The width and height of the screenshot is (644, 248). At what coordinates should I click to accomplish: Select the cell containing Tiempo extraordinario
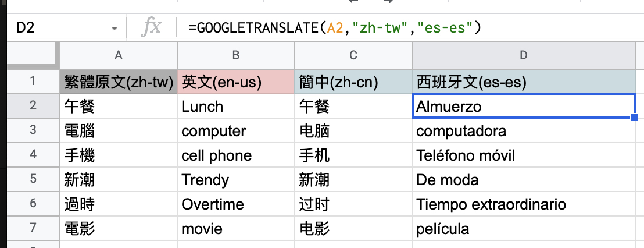click(x=523, y=204)
